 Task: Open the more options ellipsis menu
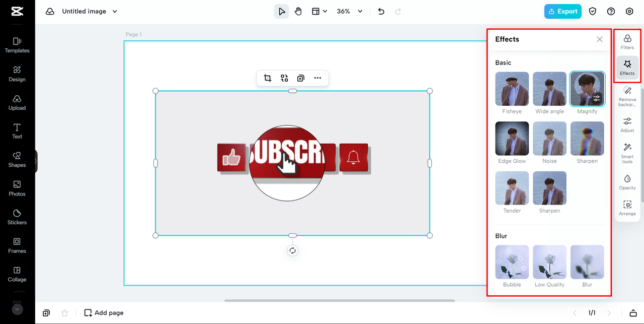(x=317, y=78)
